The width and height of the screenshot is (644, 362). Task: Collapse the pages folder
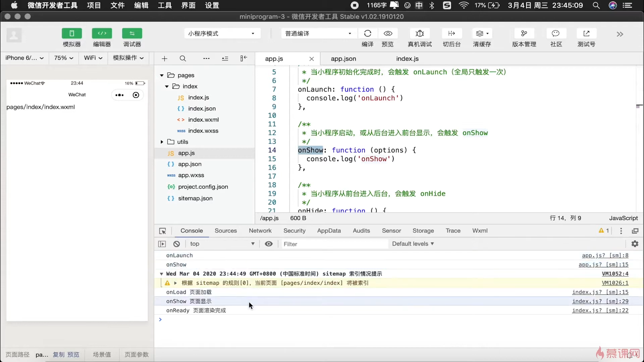click(162, 75)
